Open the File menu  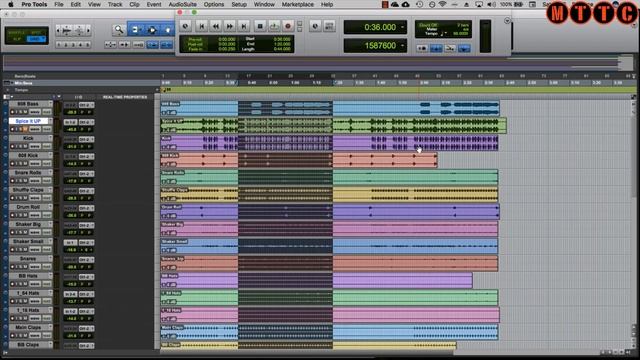pyautogui.click(x=59, y=4)
